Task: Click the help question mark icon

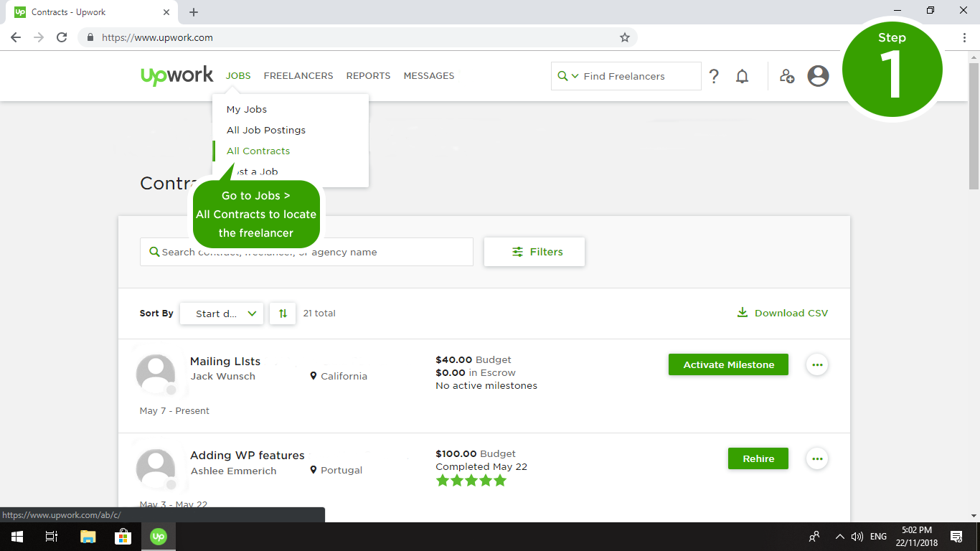Action: coord(714,75)
